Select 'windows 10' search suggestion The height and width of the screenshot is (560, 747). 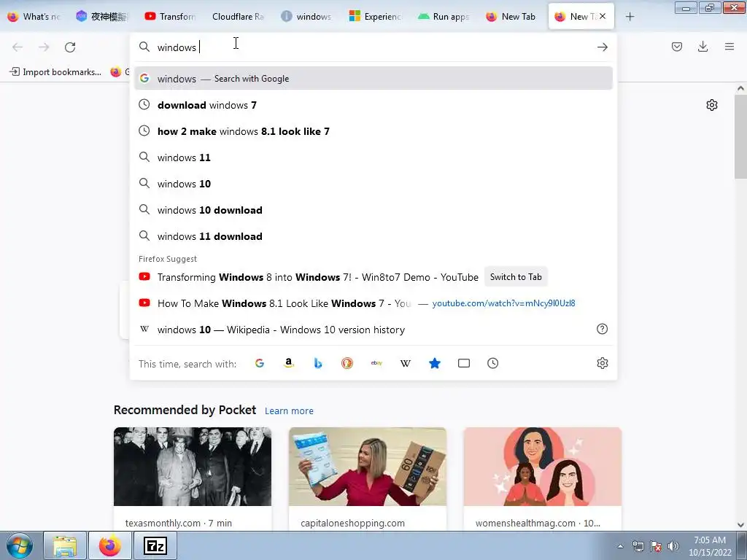point(373,183)
